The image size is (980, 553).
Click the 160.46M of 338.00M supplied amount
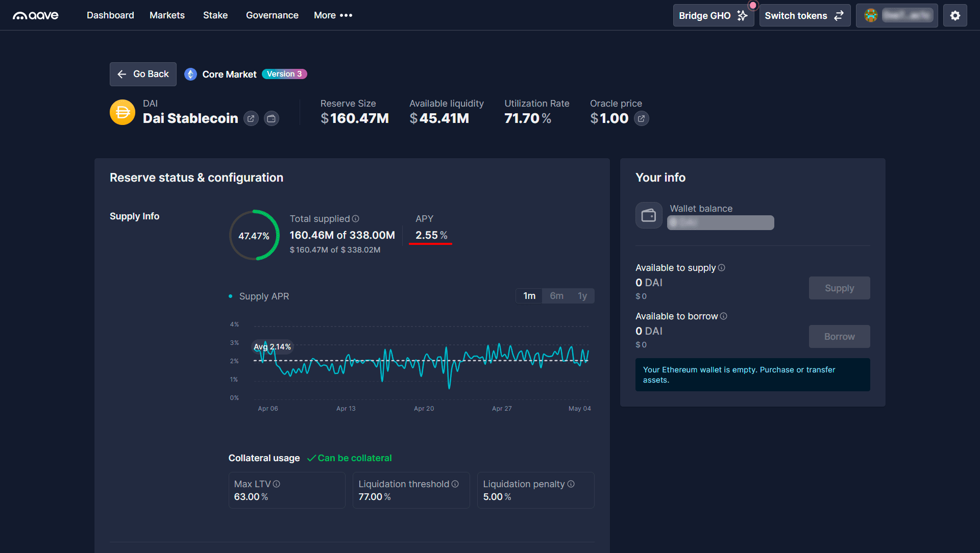pyautogui.click(x=342, y=235)
